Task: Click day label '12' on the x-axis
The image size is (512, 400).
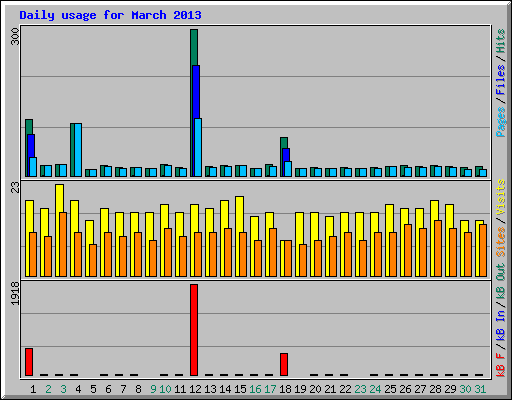Action: click(x=195, y=389)
